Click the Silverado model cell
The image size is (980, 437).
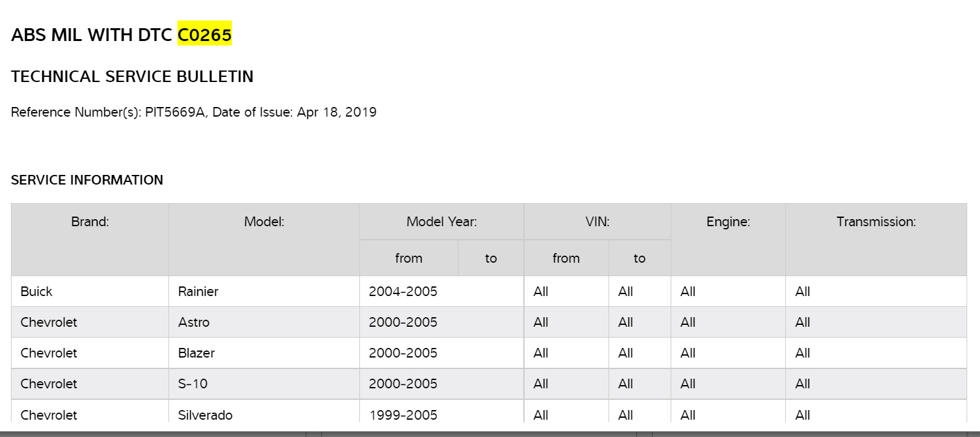coord(205,415)
